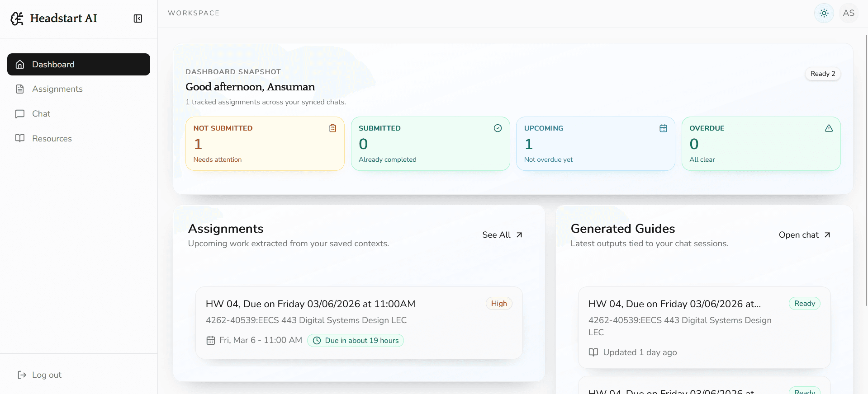Click the Resources book icon in sidebar
This screenshot has height=394, width=868.
pyautogui.click(x=20, y=138)
